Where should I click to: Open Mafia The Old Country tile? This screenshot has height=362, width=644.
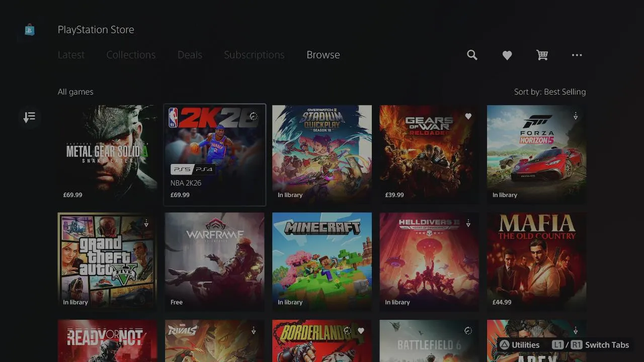pos(536,261)
